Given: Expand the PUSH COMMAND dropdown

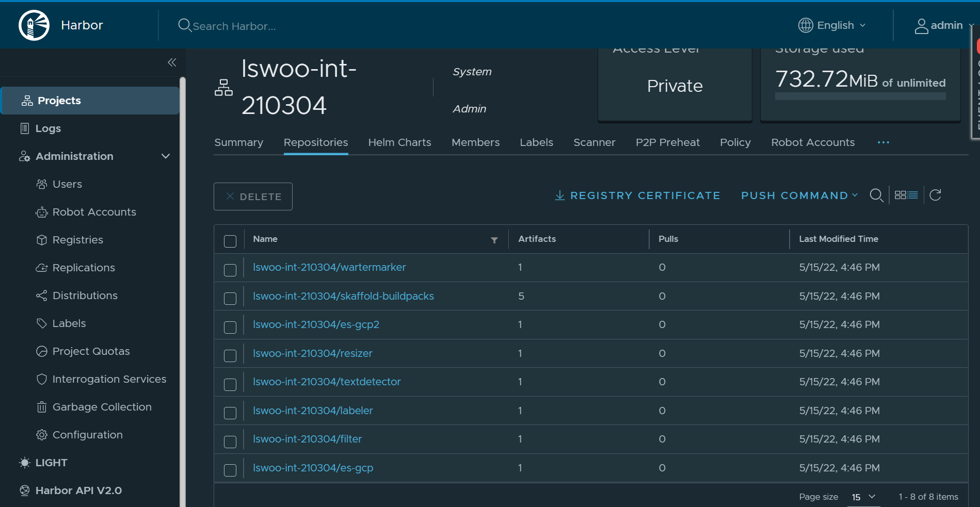Looking at the screenshot, I should click(x=799, y=195).
